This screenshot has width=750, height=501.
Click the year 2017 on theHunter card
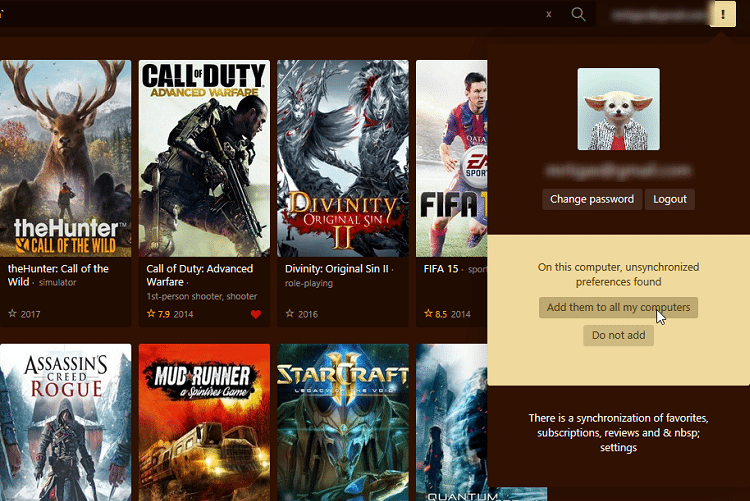[x=30, y=314]
